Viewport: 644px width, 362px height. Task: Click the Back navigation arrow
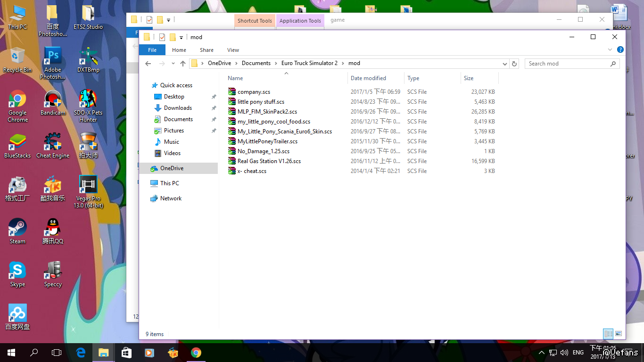[x=148, y=64]
